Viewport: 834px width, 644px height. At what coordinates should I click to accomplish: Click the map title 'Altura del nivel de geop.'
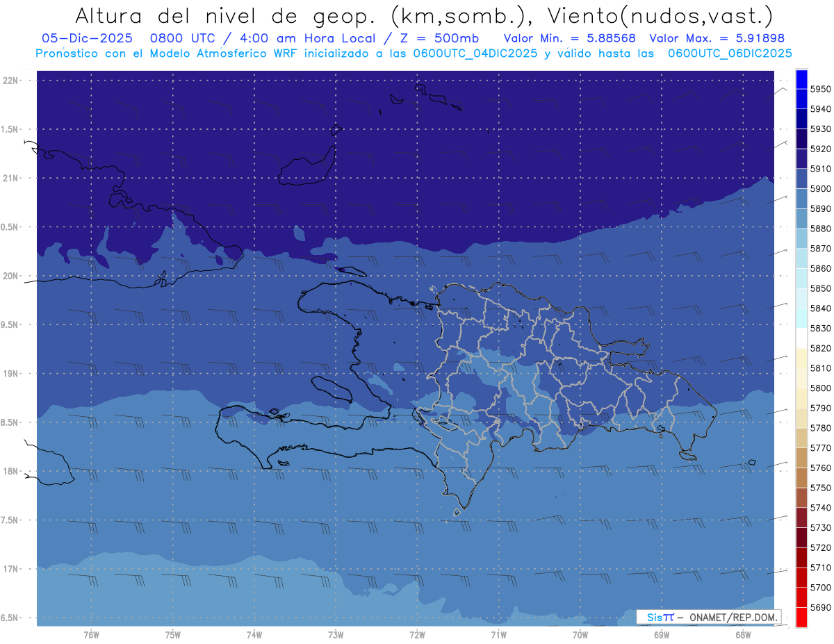[x=227, y=15]
